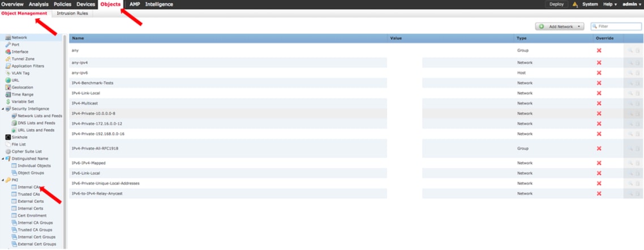Viewport: 644px width, 250px height.
Task: Select the IPv4-Benchmark-Tests row name
Action: pos(92,83)
